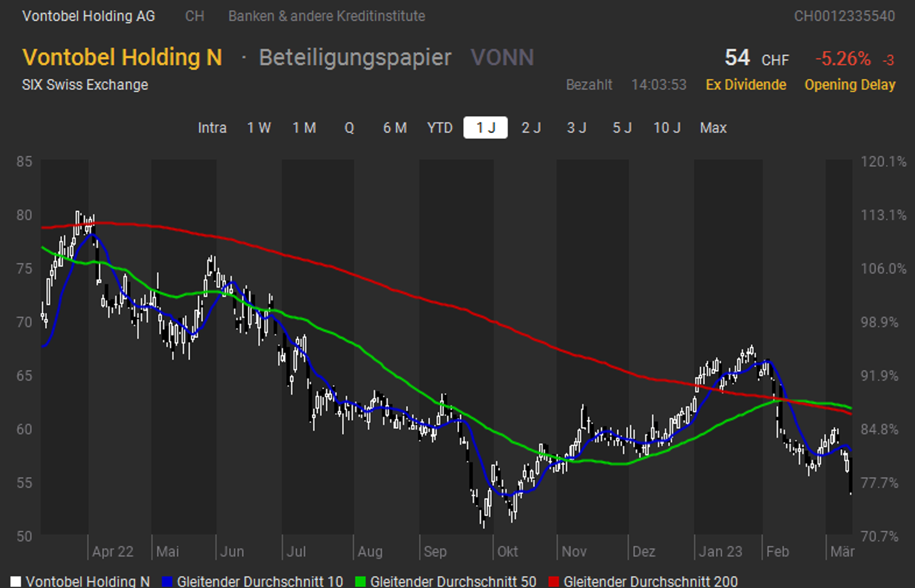Select the YTD range tab
This screenshot has height=588, width=915.
[440, 127]
